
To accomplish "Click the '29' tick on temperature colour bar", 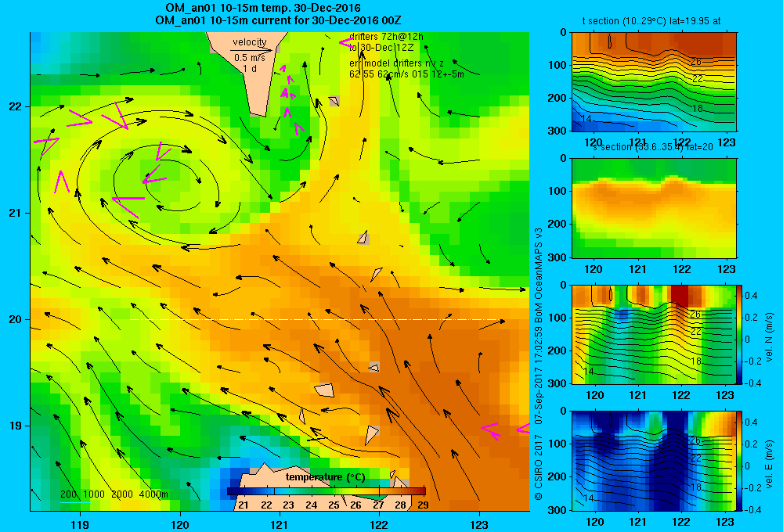I will point(423,505).
